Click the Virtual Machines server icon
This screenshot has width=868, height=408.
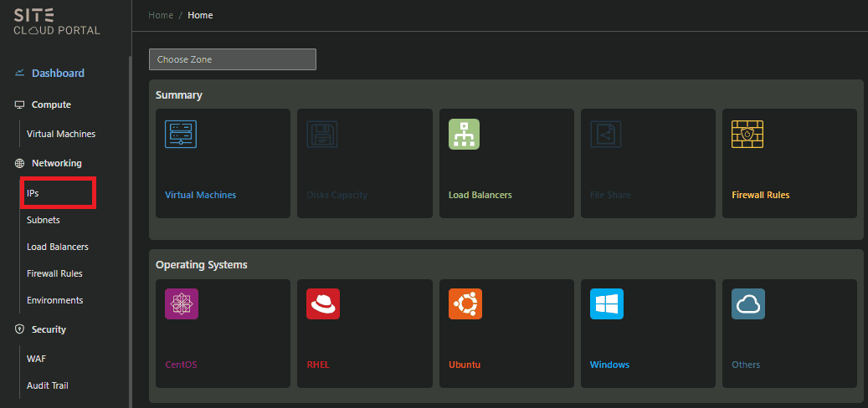pos(181,135)
